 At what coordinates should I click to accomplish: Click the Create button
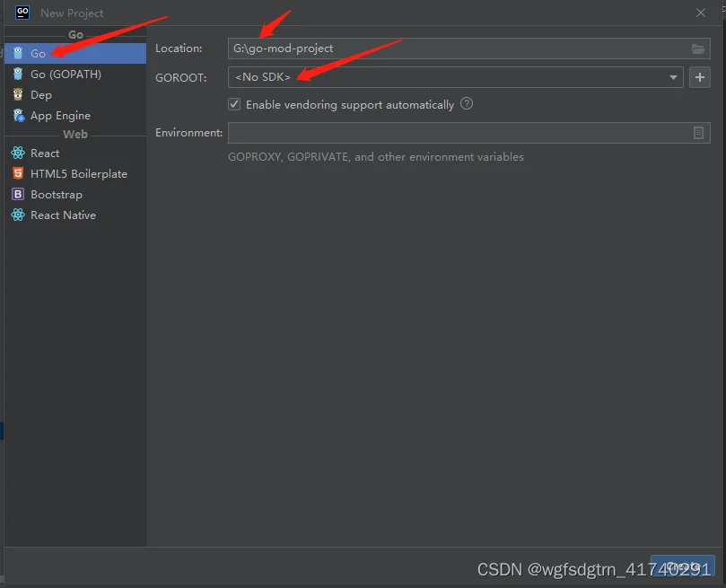click(683, 566)
